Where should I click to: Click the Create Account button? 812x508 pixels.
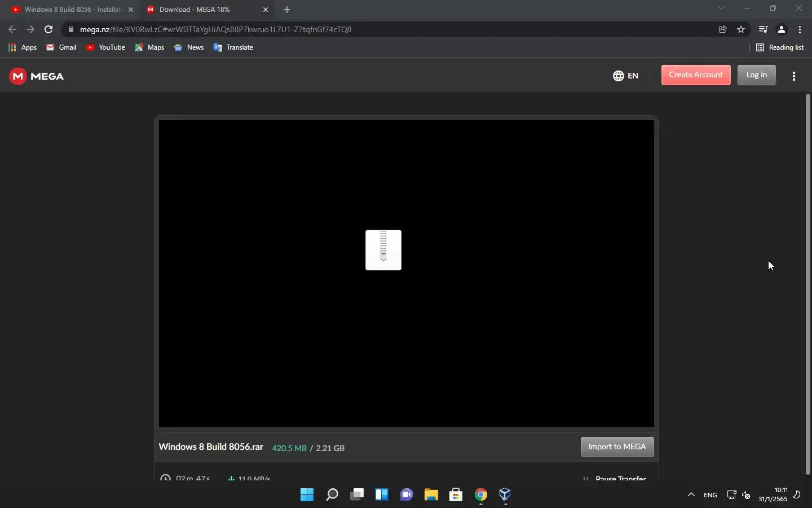click(x=696, y=75)
